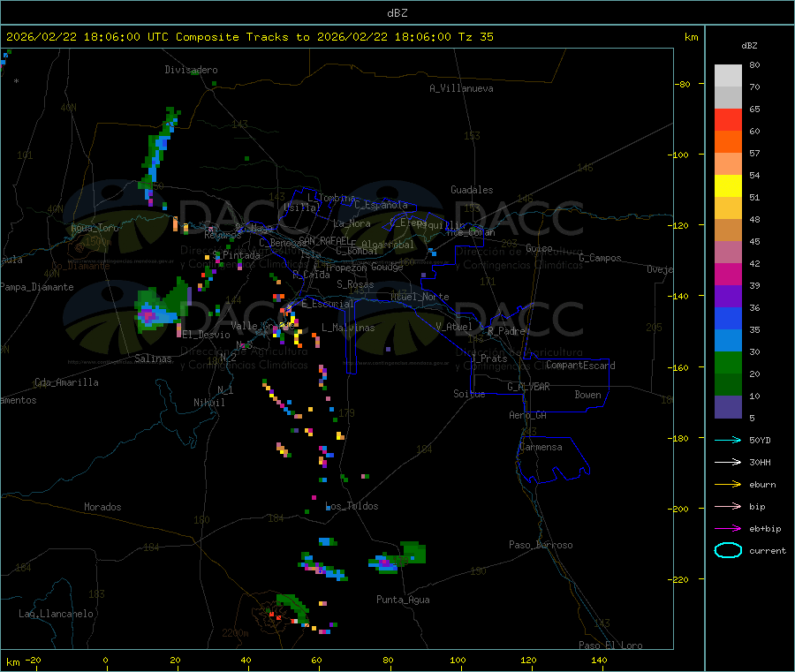The width and height of the screenshot is (795, 672).
Task: Click the 'Paso_Barroso' place label
Action: (x=541, y=545)
